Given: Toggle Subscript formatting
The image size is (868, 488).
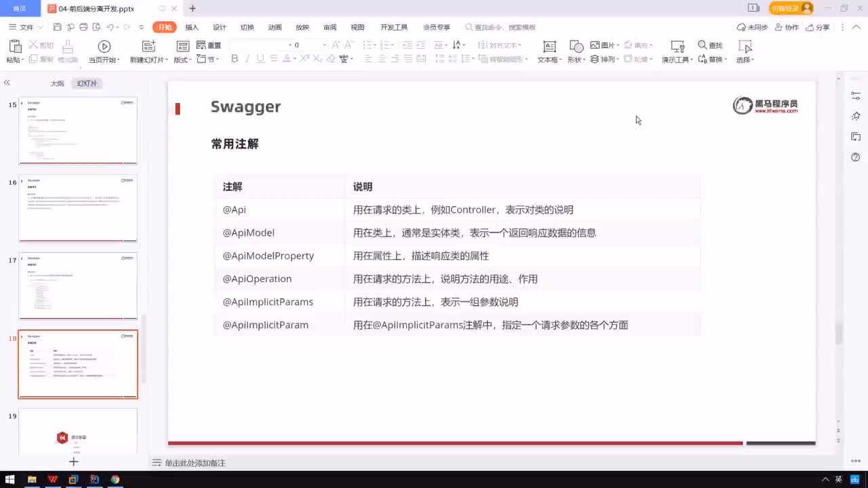Looking at the screenshot, I should pos(317,59).
